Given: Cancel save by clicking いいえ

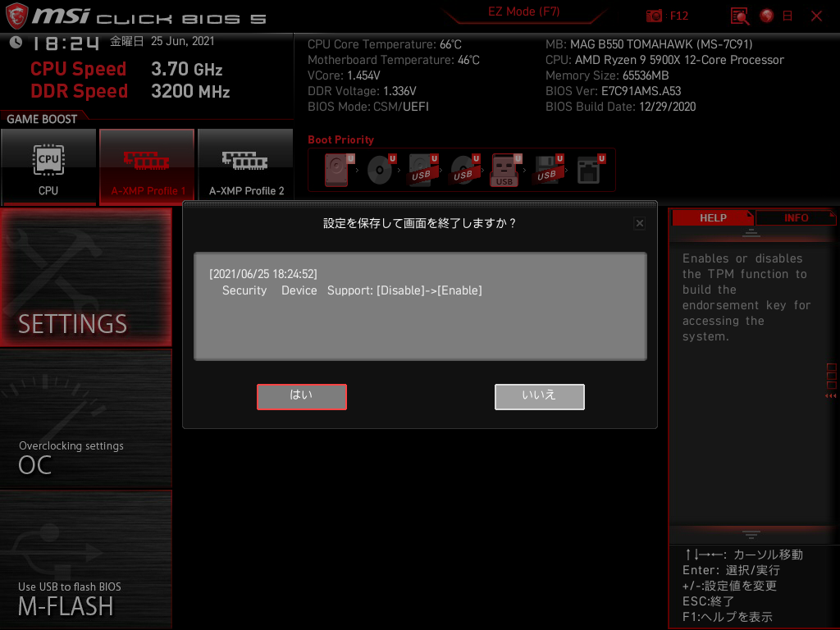Looking at the screenshot, I should click(x=539, y=396).
